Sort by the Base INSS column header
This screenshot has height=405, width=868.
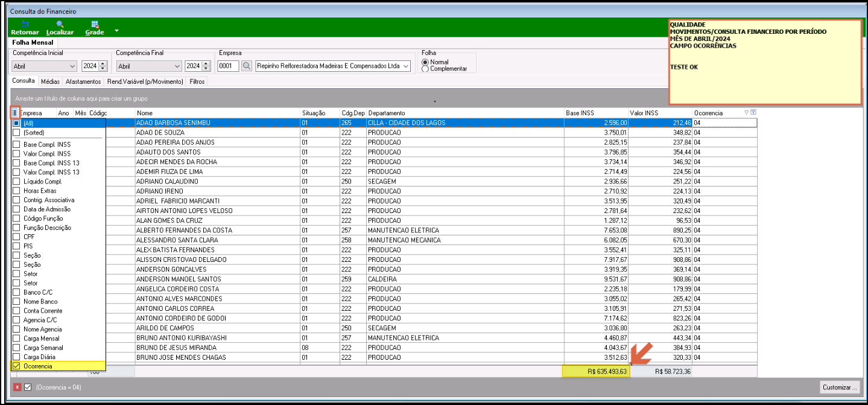pyautogui.click(x=596, y=113)
